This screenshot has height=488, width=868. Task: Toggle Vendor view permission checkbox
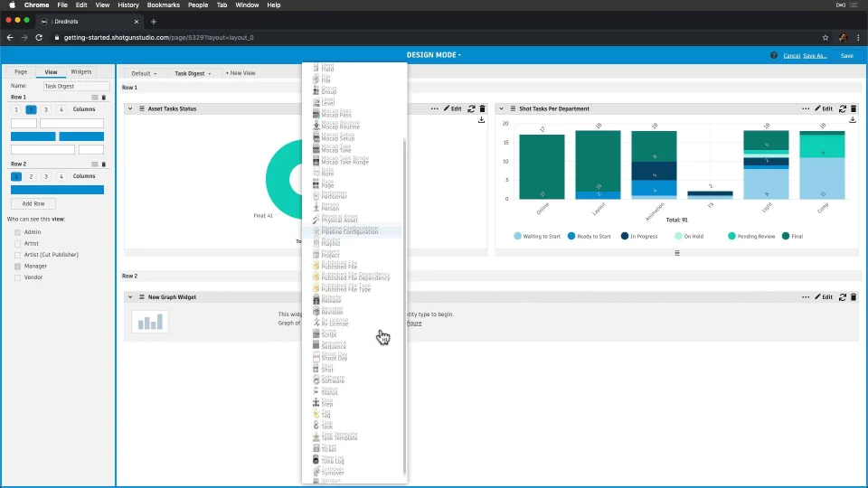pyautogui.click(x=18, y=277)
